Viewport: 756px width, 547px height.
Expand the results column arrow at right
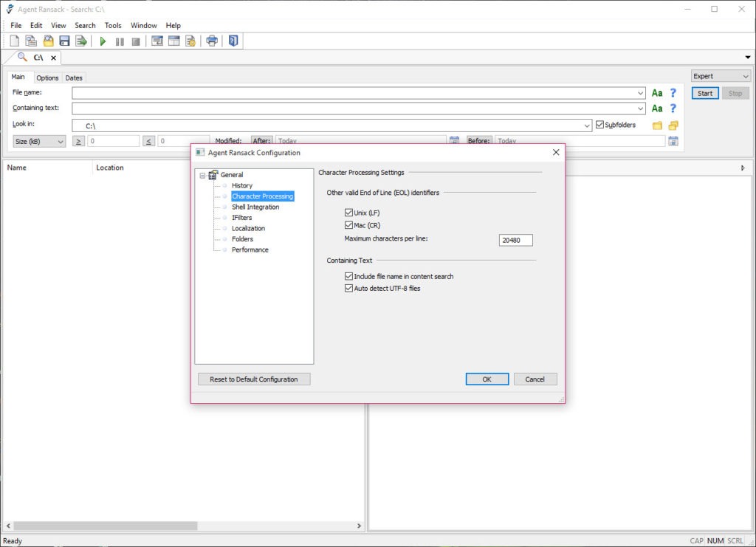tap(743, 168)
